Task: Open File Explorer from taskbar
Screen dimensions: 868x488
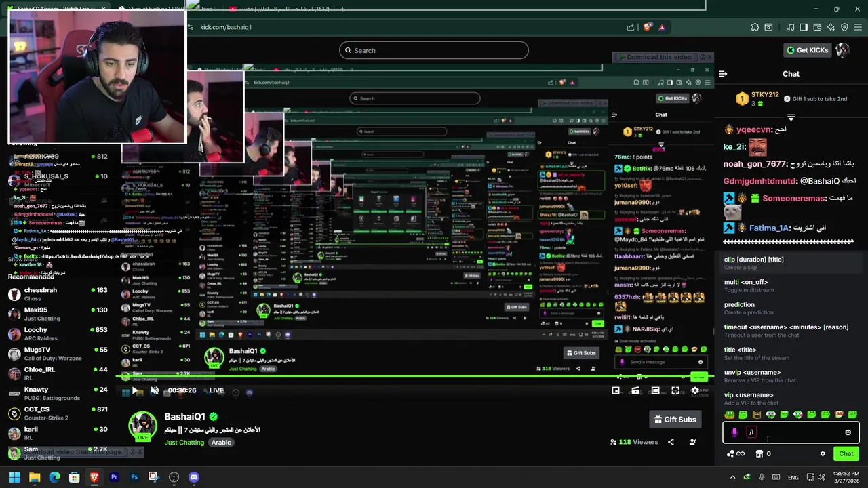Action: click(x=35, y=477)
